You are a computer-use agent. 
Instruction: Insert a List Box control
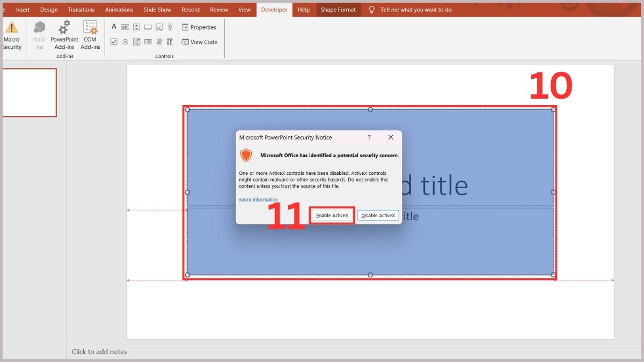(136, 41)
